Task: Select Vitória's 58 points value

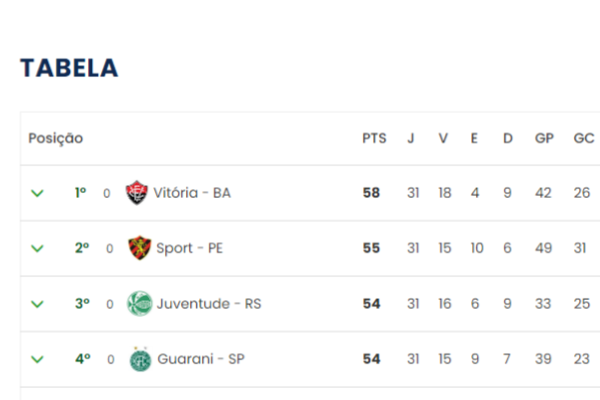Action: pos(371,193)
